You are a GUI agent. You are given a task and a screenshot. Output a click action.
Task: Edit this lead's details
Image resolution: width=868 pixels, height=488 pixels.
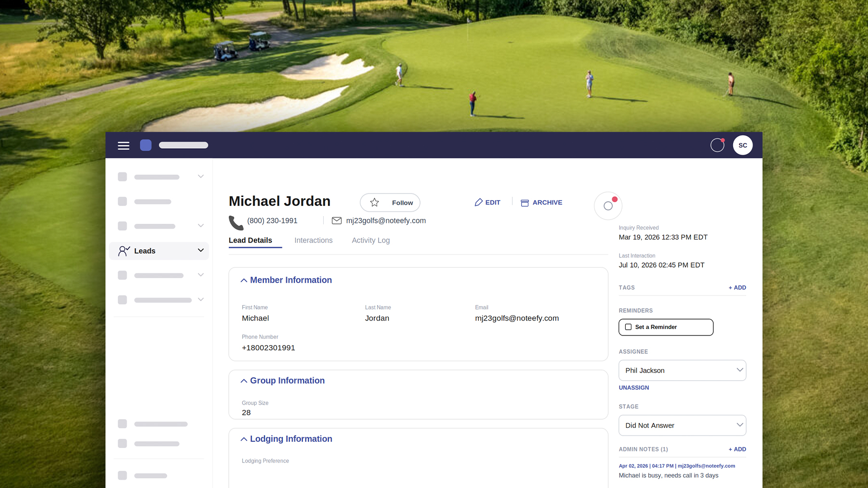(487, 203)
